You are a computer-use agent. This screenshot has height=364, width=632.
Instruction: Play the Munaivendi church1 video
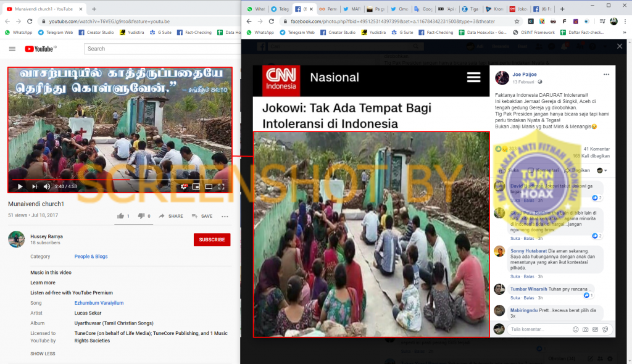tap(20, 186)
